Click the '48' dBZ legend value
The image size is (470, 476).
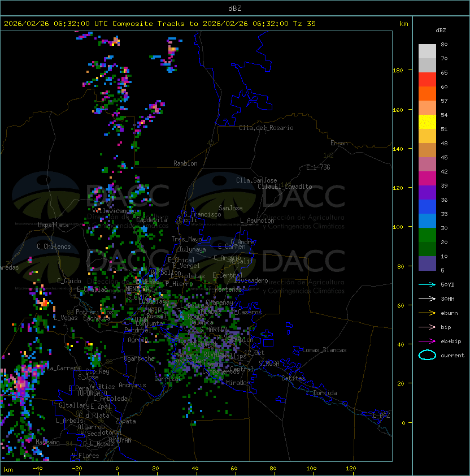pyautogui.click(x=444, y=143)
